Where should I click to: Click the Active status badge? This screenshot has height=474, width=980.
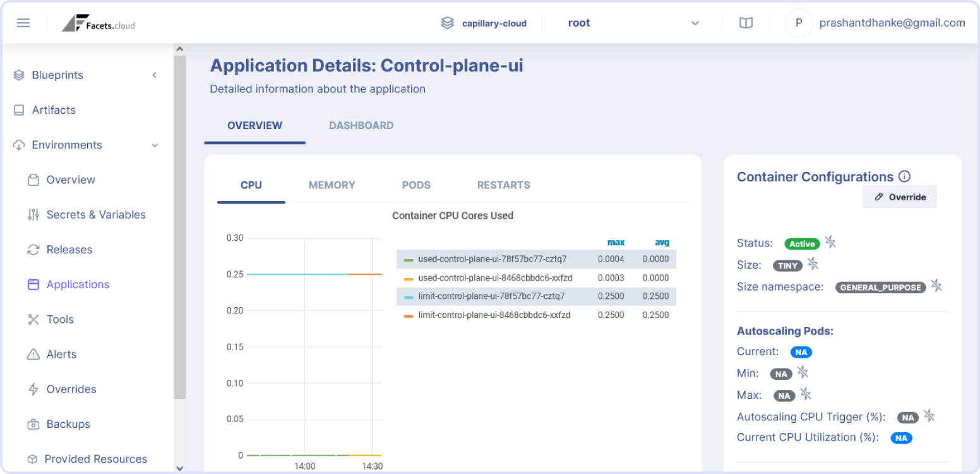pyautogui.click(x=802, y=244)
